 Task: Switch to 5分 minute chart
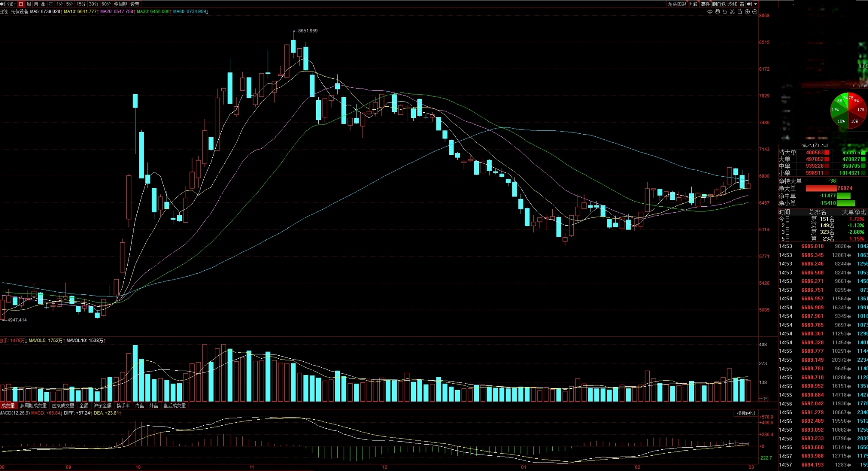click(x=70, y=4)
